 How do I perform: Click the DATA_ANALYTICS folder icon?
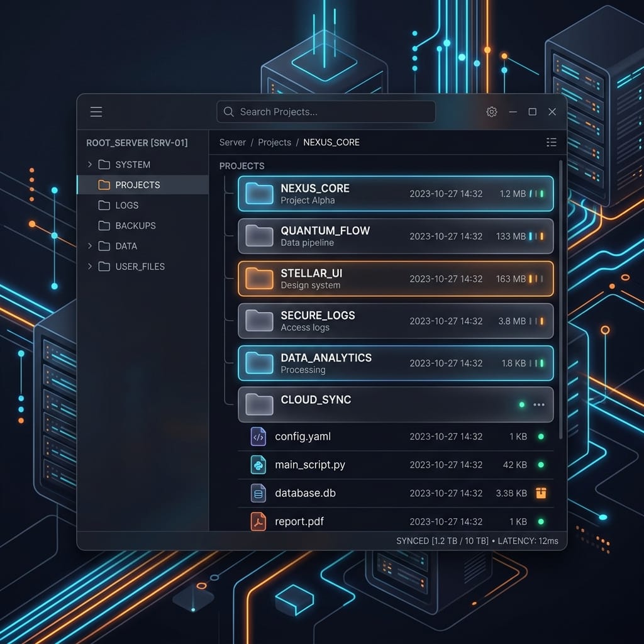(x=259, y=363)
